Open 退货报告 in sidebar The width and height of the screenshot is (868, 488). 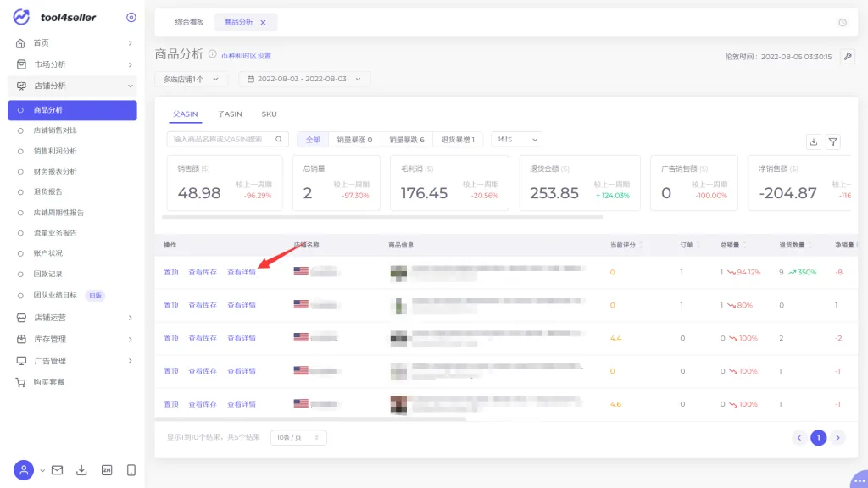click(x=47, y=192)
